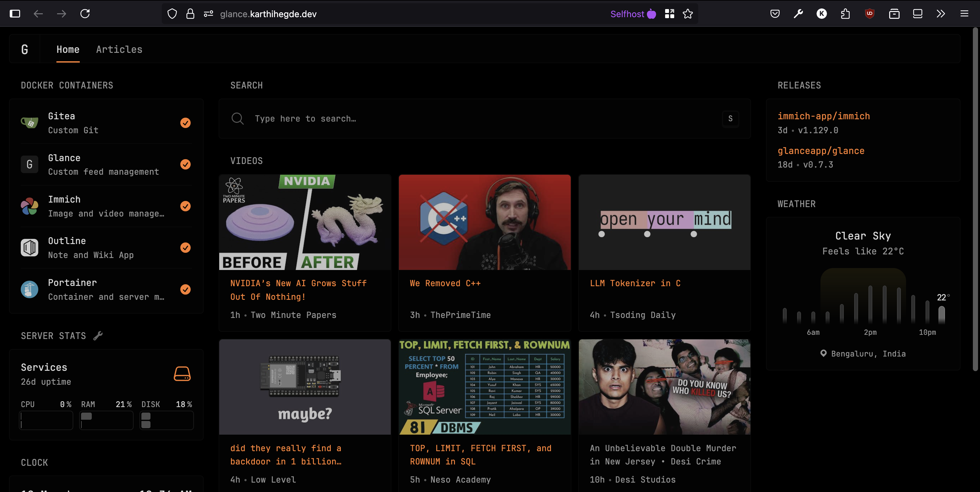Click the Immich status checkmark
Screen dimensions: 980x492
click(185, 206)
